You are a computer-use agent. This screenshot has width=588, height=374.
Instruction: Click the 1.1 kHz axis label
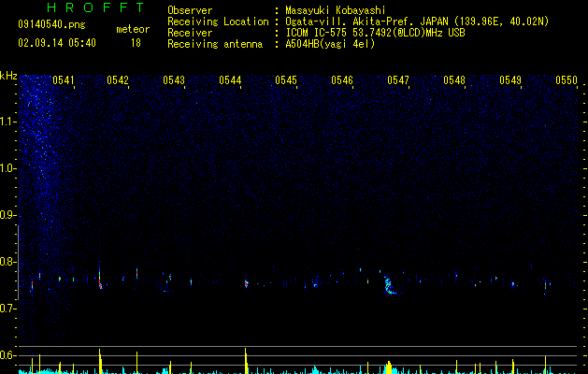(x=7, y=122)
